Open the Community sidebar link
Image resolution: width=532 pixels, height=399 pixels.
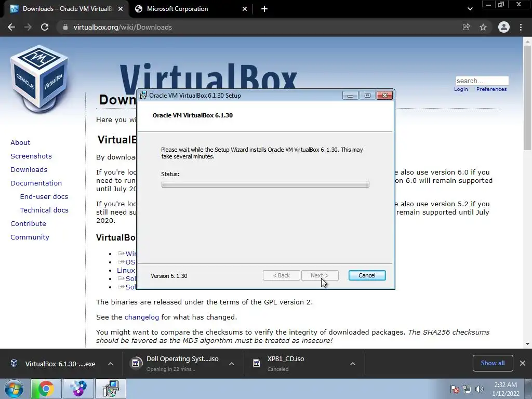click(30, 237)
